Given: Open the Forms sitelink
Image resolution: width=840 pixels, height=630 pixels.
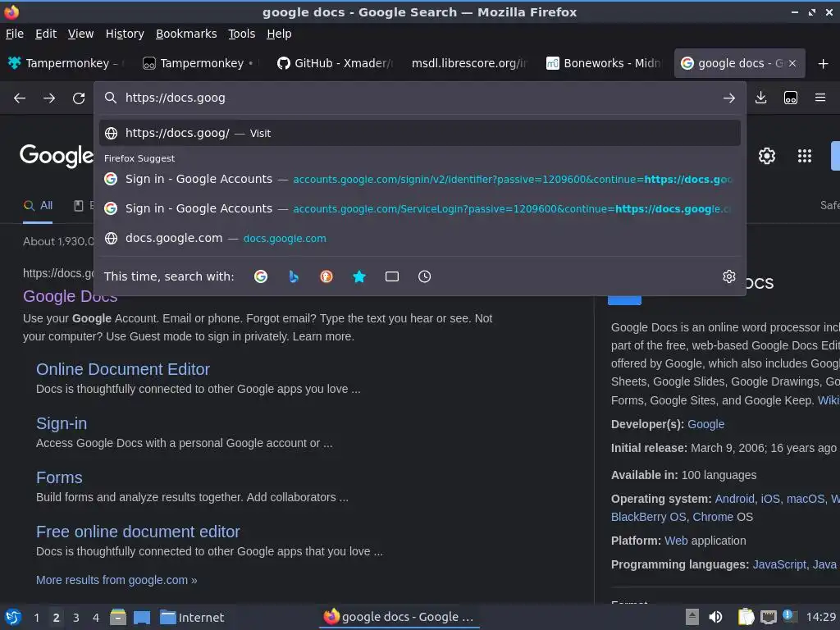Looking at the screenshot, I should pyautogui.click(x=59, y=477).
